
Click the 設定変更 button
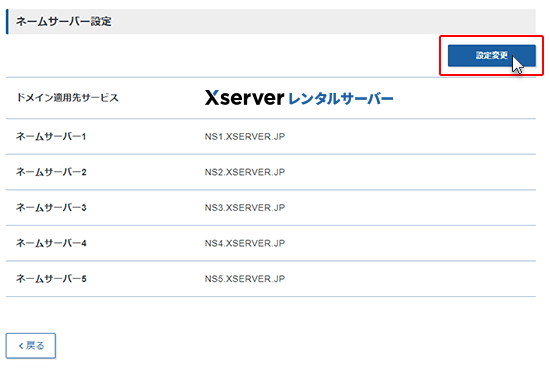coord(491,55)
